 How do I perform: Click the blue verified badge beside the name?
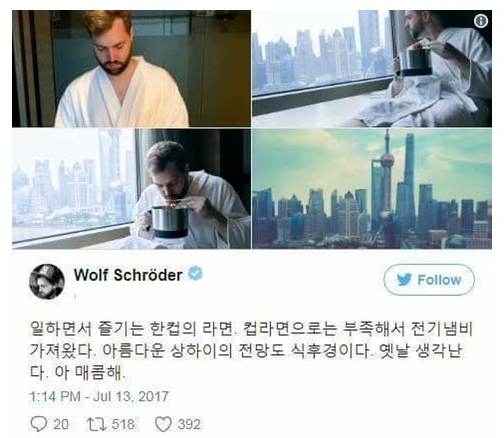pos(196,273)
